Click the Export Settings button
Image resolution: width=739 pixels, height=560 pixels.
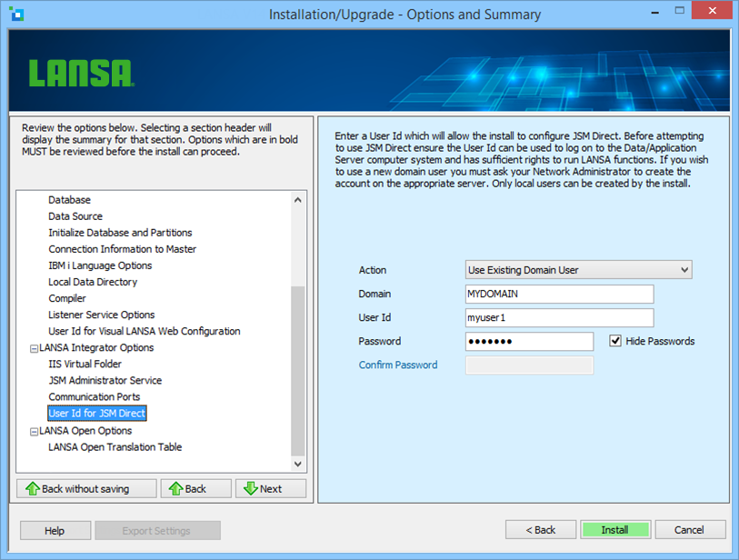157,530
